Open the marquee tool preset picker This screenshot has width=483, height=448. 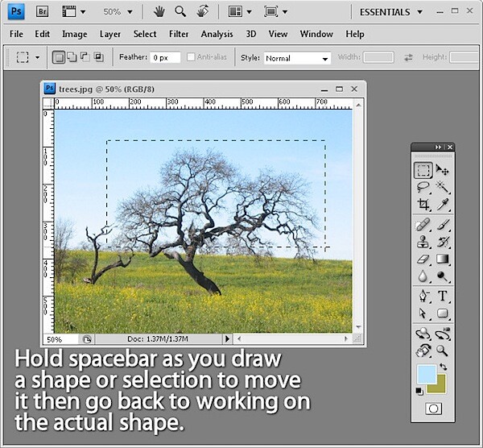tap(38, 57)
